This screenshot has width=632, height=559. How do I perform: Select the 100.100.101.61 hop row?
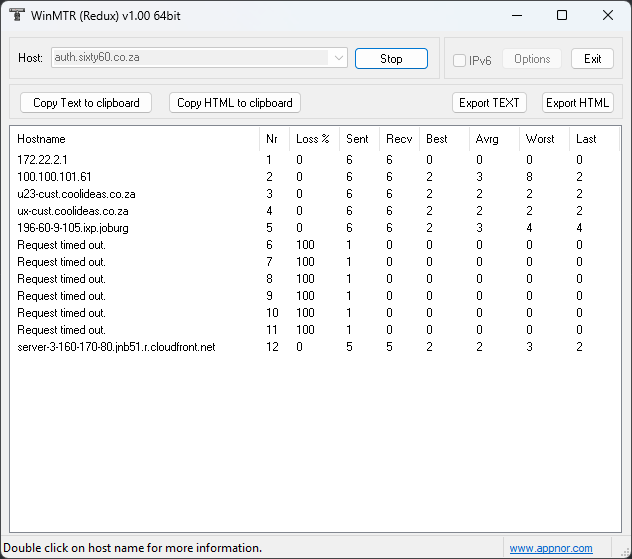315,177
